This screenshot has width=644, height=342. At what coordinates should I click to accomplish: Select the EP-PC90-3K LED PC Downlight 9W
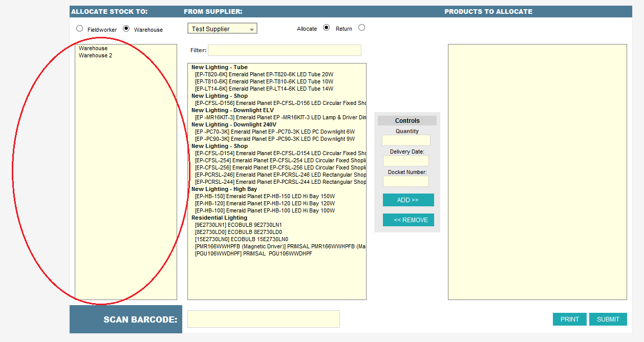pyautogui.click(x=274, y=139)
